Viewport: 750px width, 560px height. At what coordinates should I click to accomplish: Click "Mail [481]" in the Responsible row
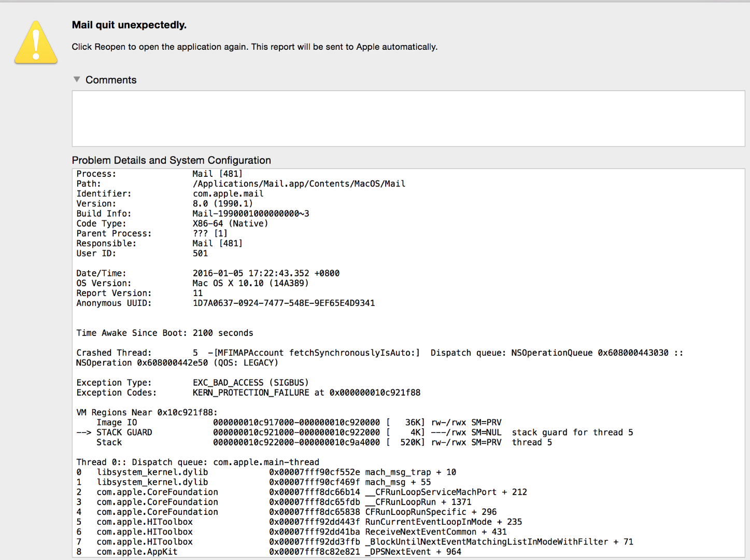tap(218, 243)
